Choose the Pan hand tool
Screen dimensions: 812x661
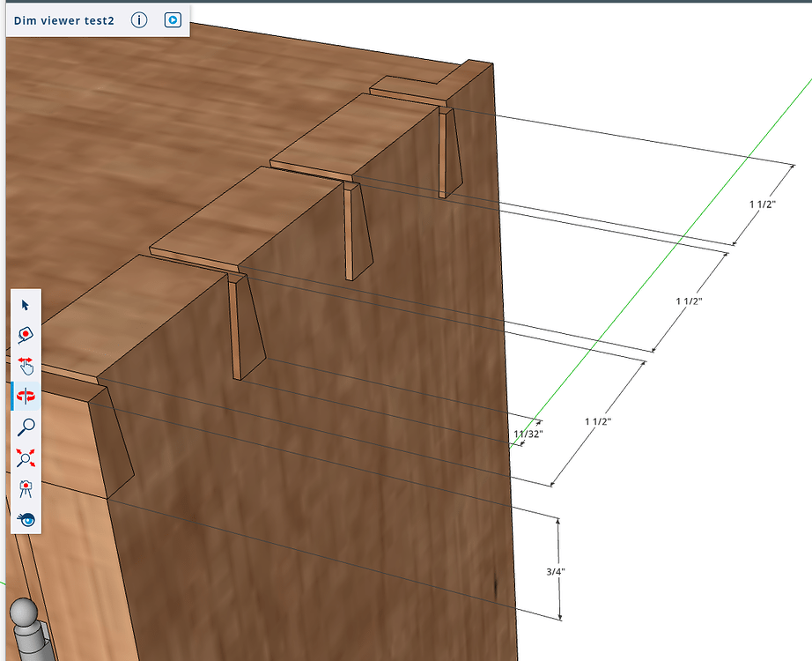[25, 365]
